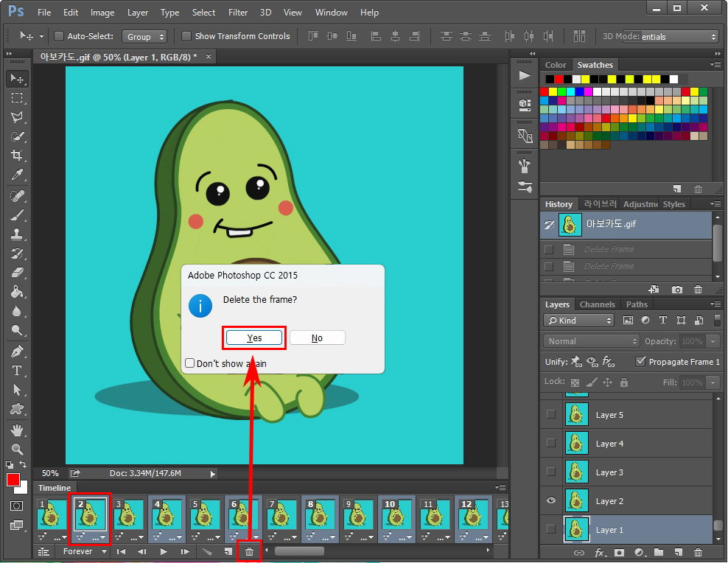Screen dimensions: 728x563
Task: Click the Quick Mask mode icon
Action: point(16,506)
